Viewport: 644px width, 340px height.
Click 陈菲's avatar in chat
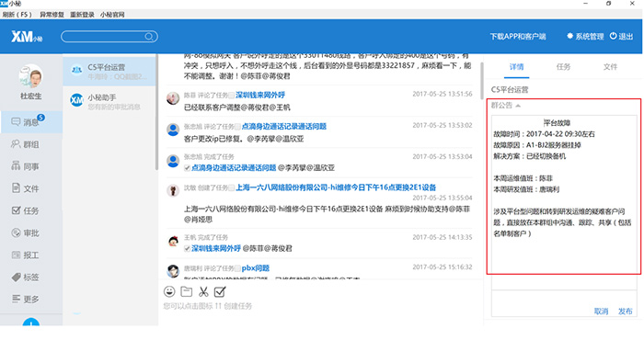pos(173,98)
